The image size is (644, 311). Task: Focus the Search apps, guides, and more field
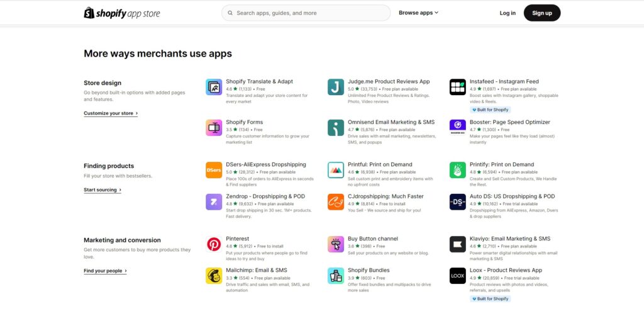[x=306, y=13]
